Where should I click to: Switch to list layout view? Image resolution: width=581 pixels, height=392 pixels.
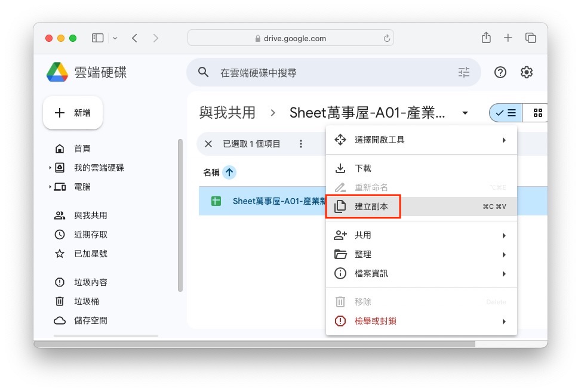[x=506, y=113]
